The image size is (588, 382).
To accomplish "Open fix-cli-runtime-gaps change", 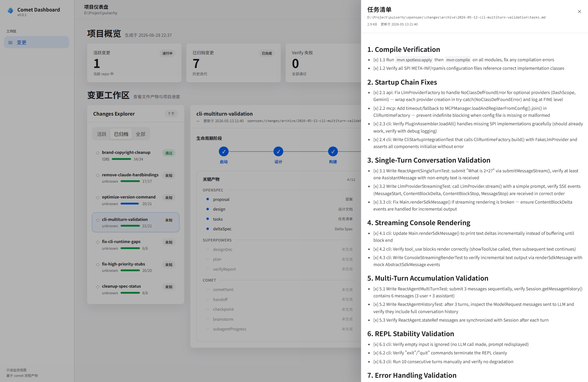I will 136,245.
